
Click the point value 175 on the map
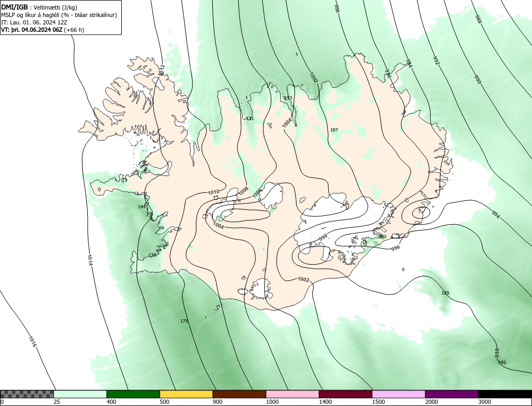pyautogui.click(x=184, y=320)
